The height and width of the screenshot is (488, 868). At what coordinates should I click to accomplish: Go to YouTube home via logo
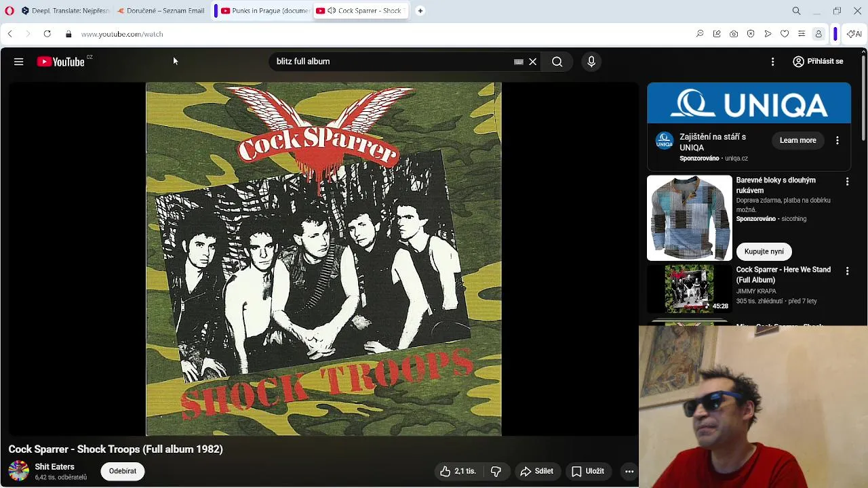click(x=61, y=62)
